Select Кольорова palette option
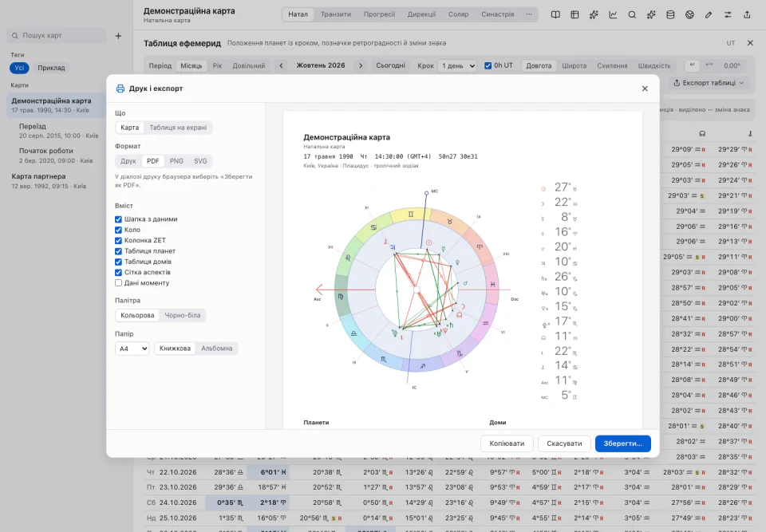The image size is (766, 532). pos(137,315)
